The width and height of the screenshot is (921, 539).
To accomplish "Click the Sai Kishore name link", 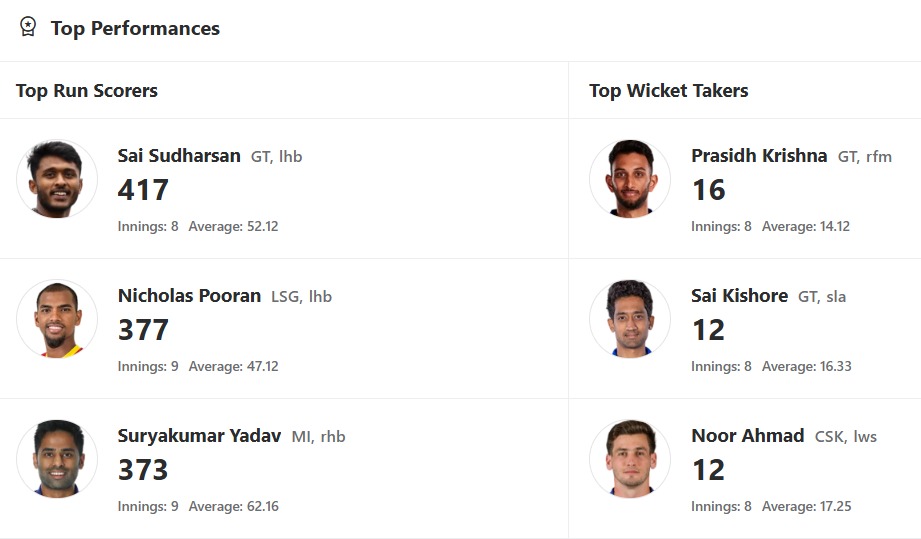I will tap(739, 296).
